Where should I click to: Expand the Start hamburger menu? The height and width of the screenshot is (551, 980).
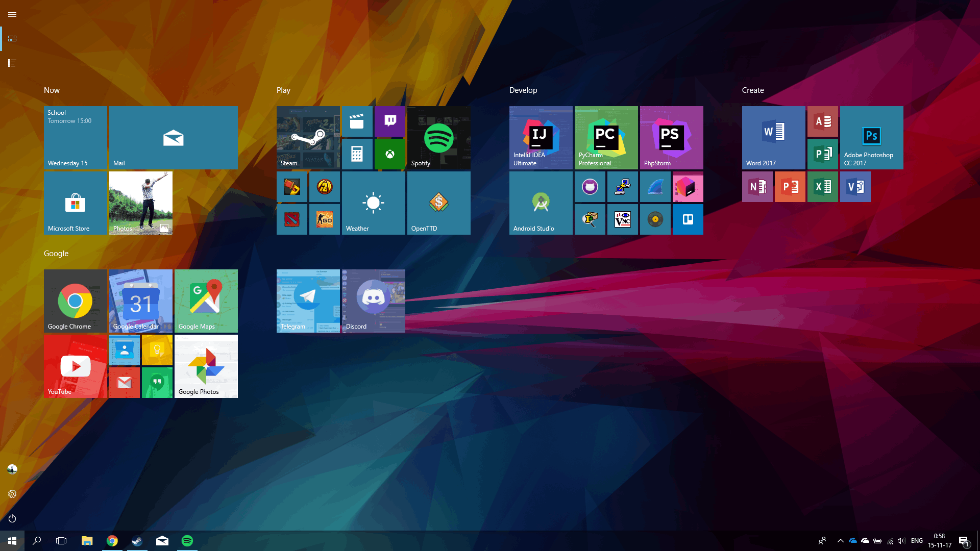12,14
